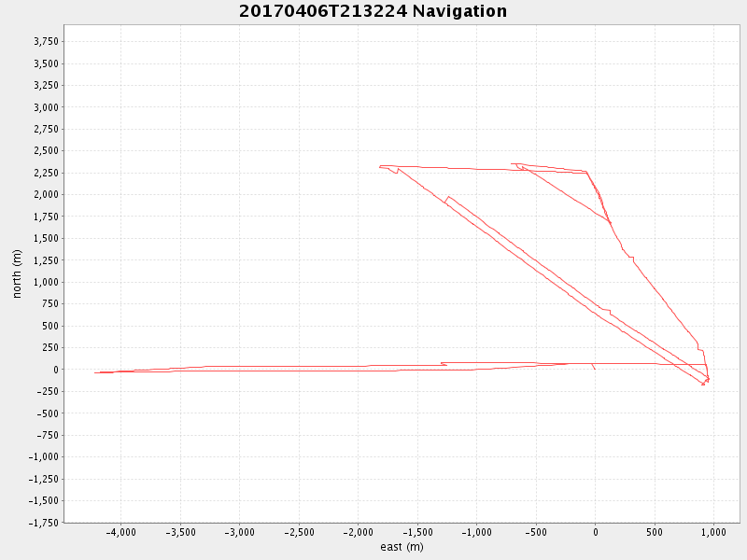Screen dimensions: 747x560
Task: Click the 2,500 tick label on north axis
Action: pos(46,151)
